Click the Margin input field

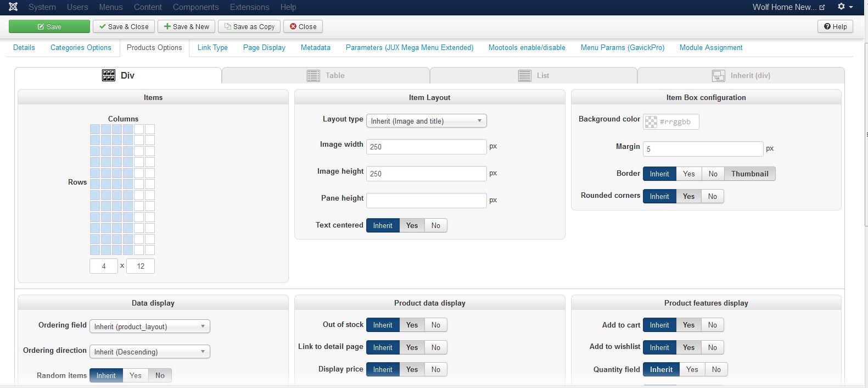tap(703, 149)
